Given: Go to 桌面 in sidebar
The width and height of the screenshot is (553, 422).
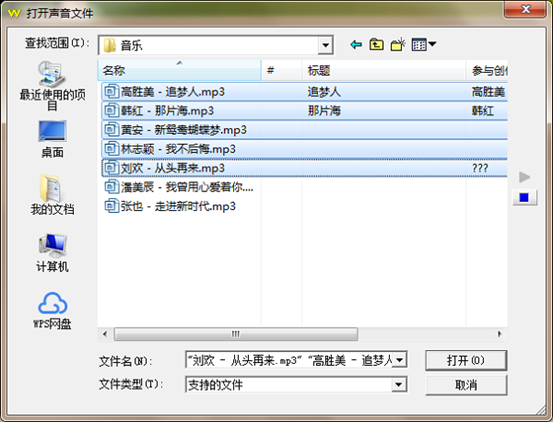Looking at the screenshot, I should [x=52, y=139].
